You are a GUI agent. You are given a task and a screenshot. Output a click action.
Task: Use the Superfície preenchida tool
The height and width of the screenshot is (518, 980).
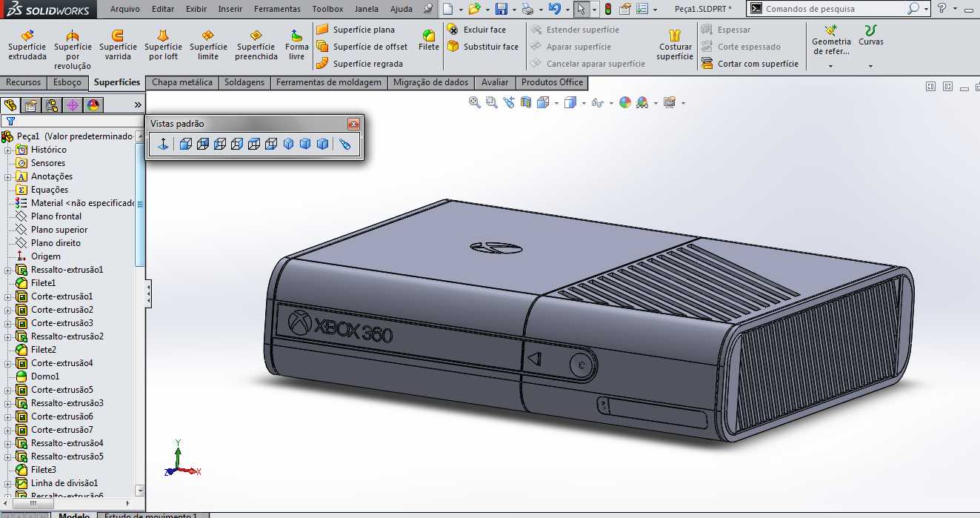[256, 45]
